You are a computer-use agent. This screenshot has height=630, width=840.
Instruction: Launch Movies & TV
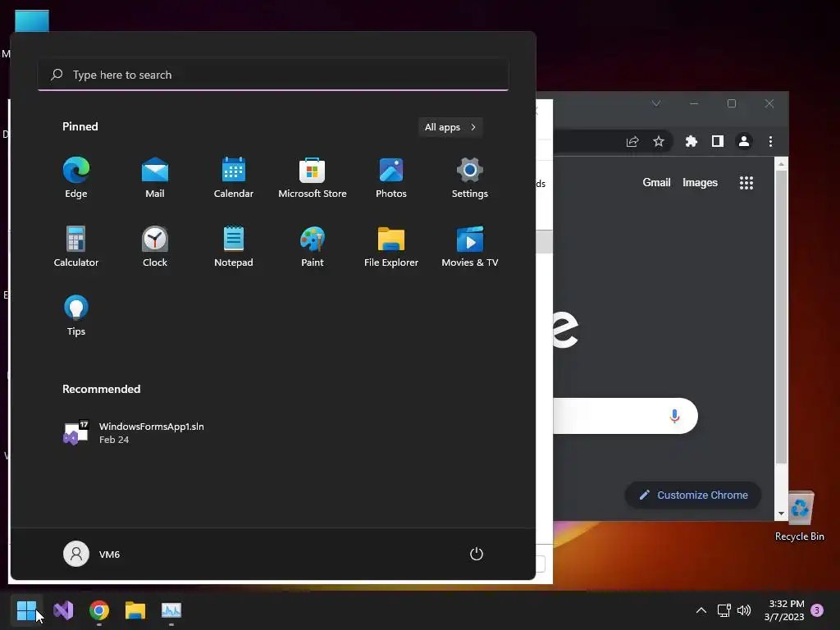(x=470, y=246)
